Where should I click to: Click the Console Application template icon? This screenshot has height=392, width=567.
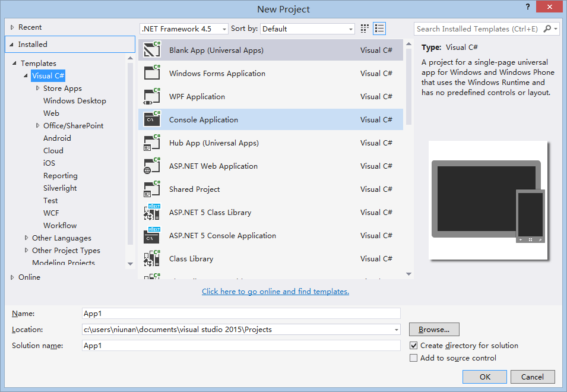pyautogui.click(x=152, y=119)
